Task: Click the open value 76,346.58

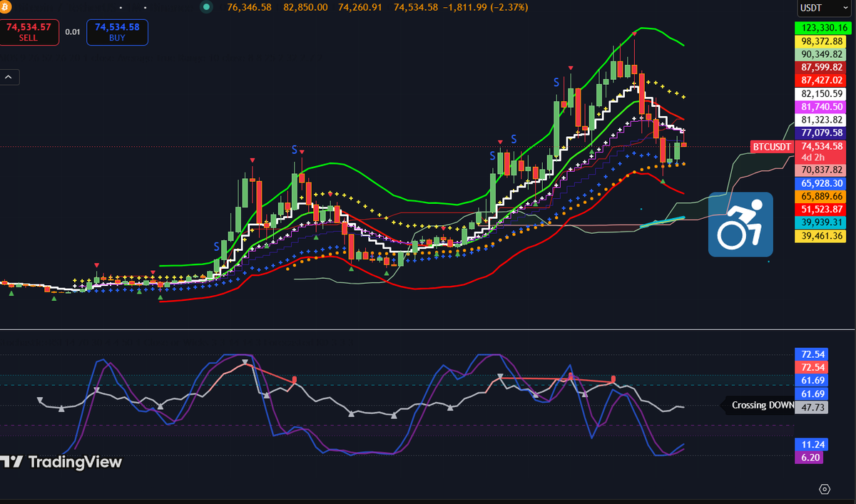Action: point(250,7)
